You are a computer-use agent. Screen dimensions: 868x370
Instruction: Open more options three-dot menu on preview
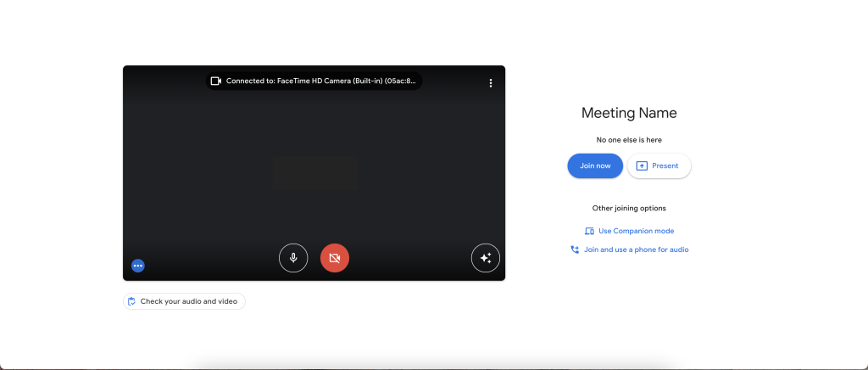491,83
